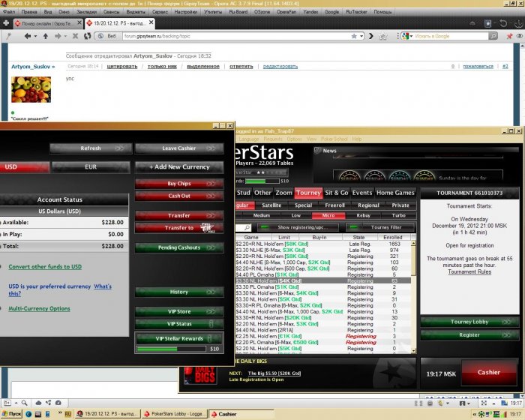The image size is (525, 420).
Task: Click the lobby tournament search magnifier
Action: point(247,228)
